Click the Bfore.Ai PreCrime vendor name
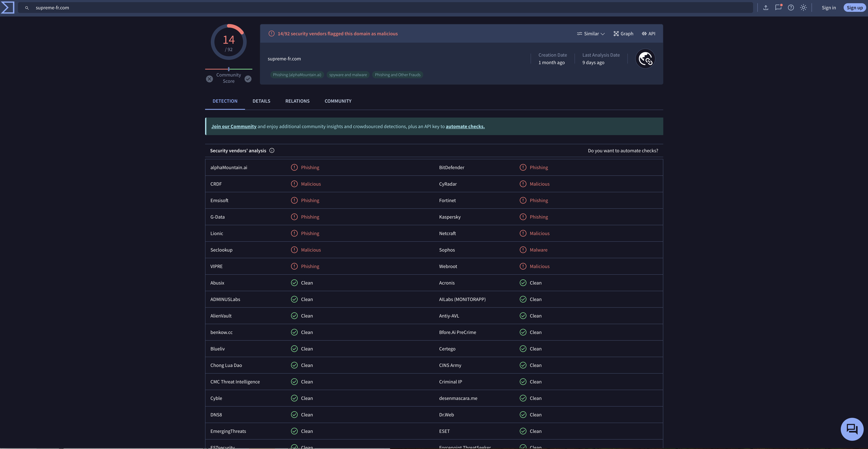The height and width of the screenshot is (449, 868). coord(458,333)
